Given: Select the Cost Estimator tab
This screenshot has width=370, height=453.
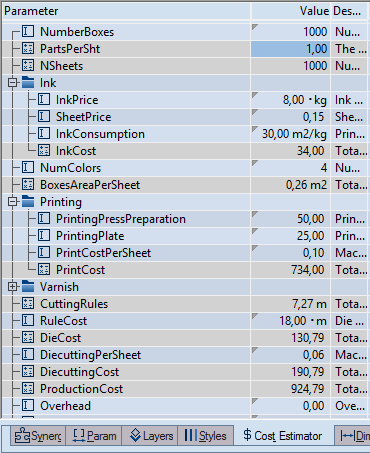Looking at the screenshot, I should click(x=283, y=436).
